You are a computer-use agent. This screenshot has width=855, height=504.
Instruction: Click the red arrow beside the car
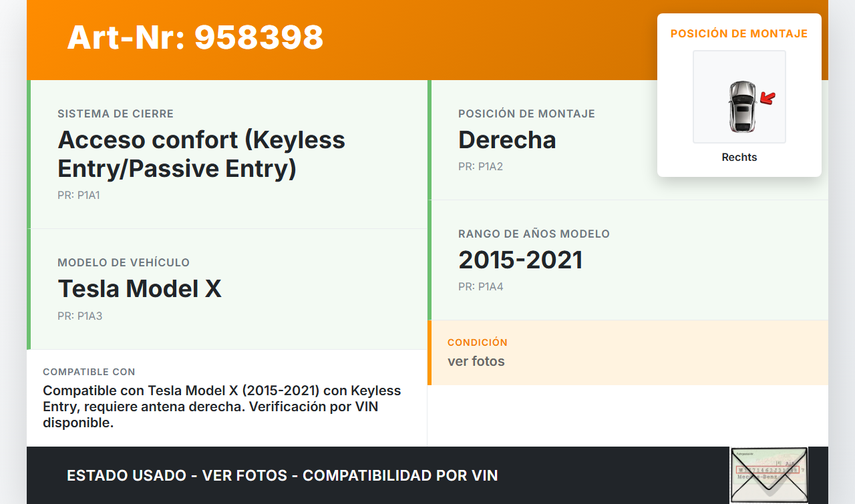pyautogui.click(x=768, y=99)
